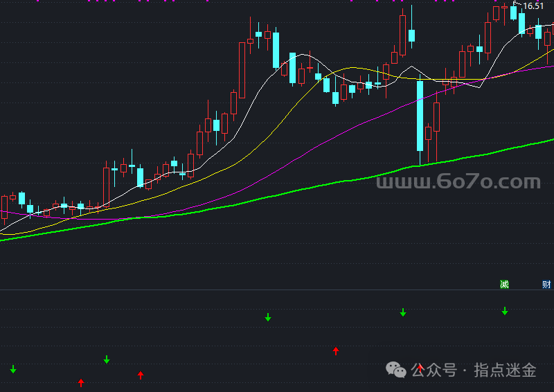Screen dimensions: 554x392
Task: Select the 16.51 high price label
Action: 532,6
